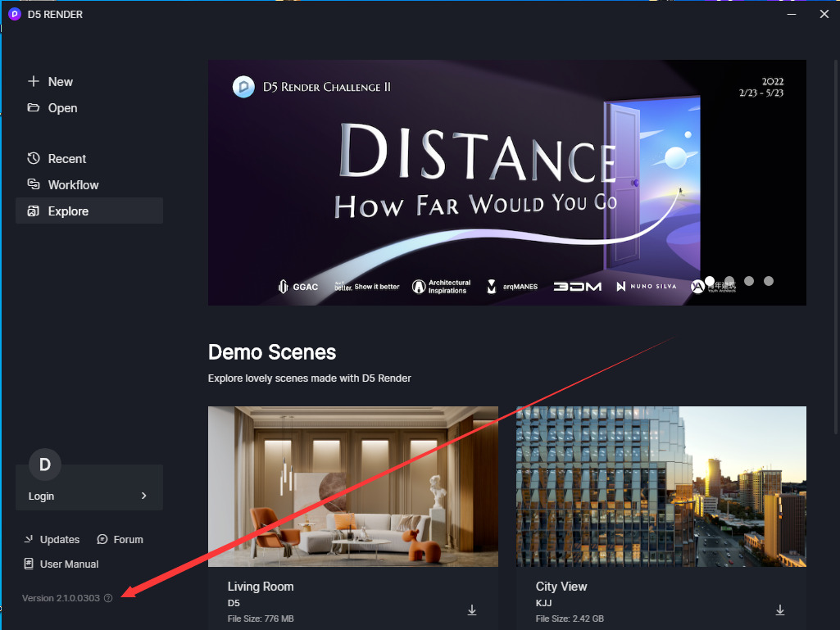Viewport: 840px width, 630px height.
Task: Switch to the second banner slide dot
Action: (729, 281)
